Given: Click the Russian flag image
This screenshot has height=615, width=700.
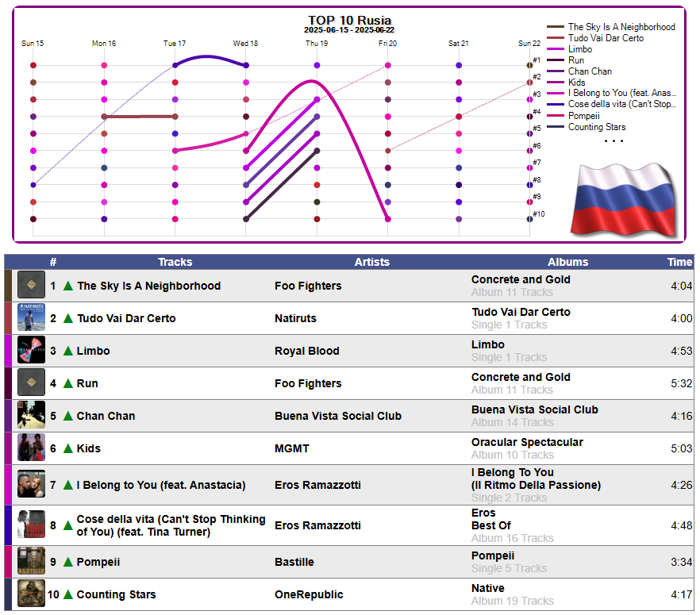Looking at the screenshot, I should pyautogui.click(x=624, y=201).
